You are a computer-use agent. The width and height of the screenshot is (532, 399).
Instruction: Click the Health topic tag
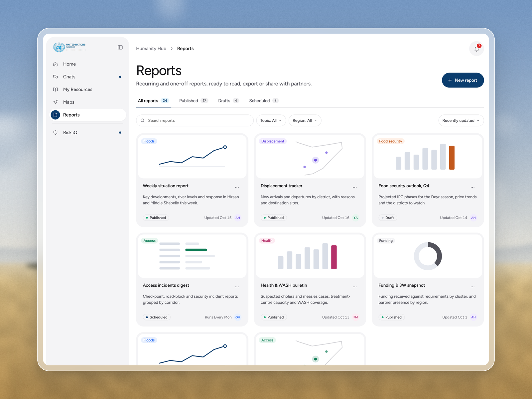[267, 241]
